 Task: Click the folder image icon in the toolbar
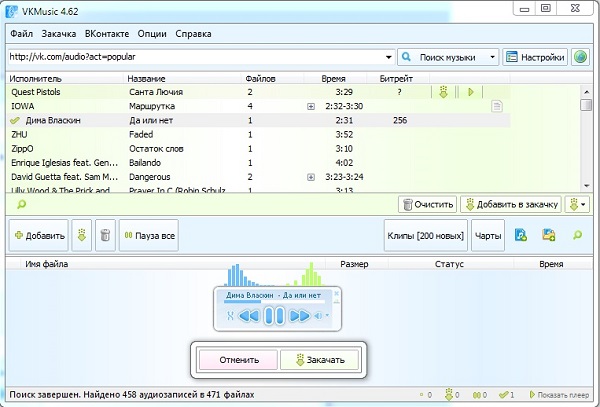pos(549,235)
